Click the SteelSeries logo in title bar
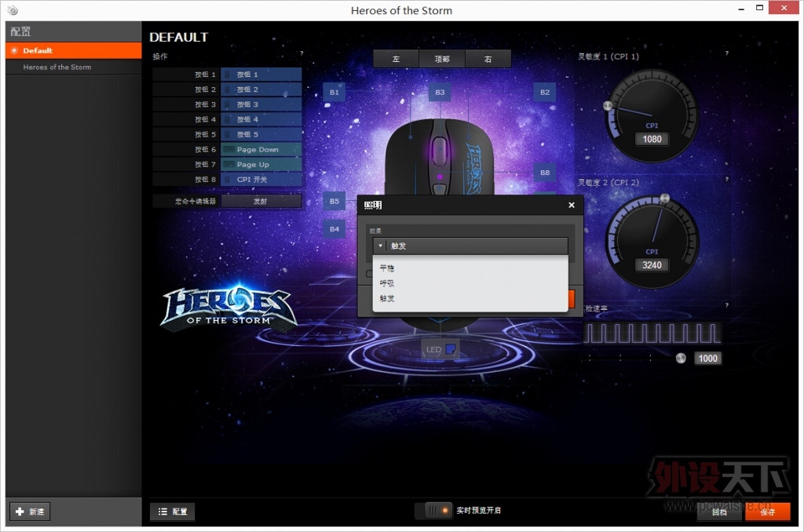Viewport: 804px width, 532px height. click(13, 10)
